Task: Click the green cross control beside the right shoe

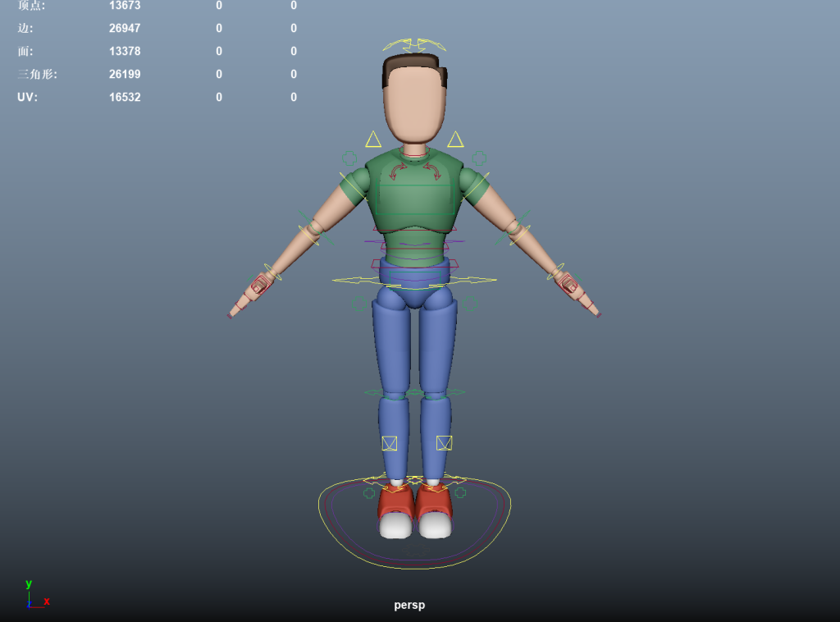Action: click(x=460, y=492)
